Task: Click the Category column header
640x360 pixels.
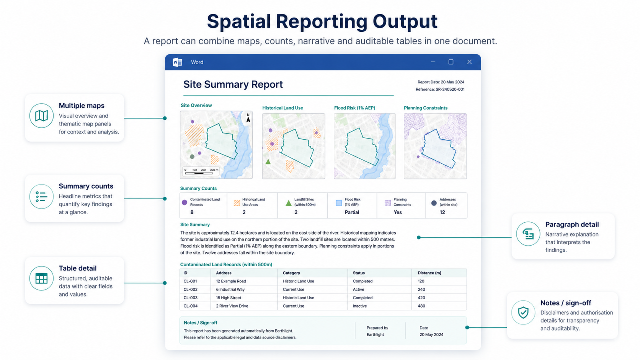Action: [291, 273]
